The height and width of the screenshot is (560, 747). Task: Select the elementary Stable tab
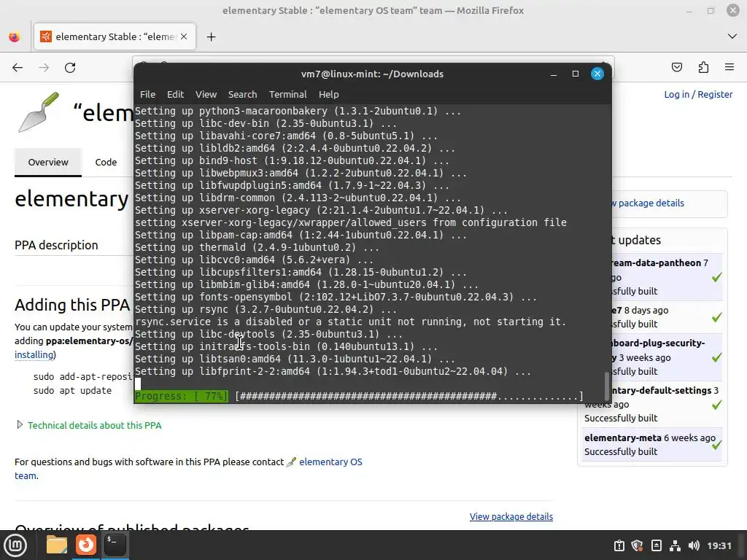(115, 36)
